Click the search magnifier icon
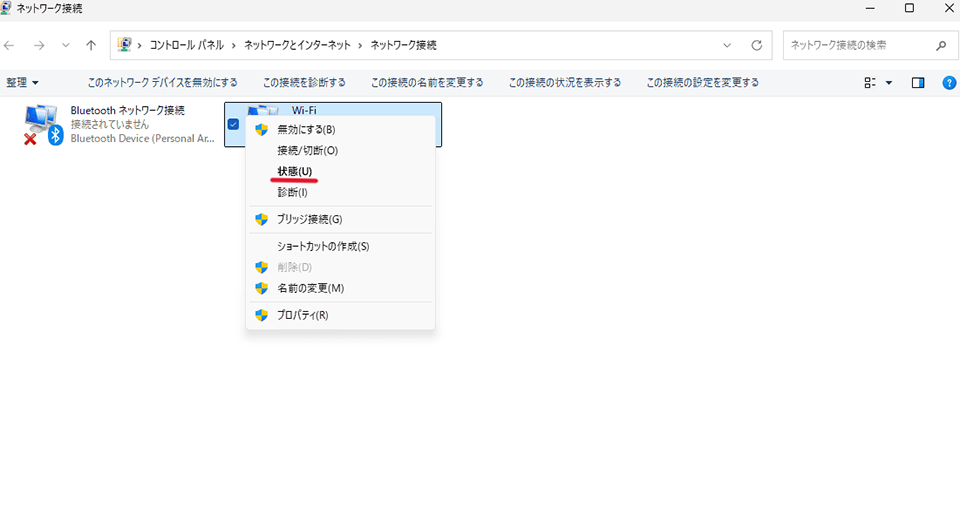This screenshot has width=960, height=521. (x=941, y=45)
